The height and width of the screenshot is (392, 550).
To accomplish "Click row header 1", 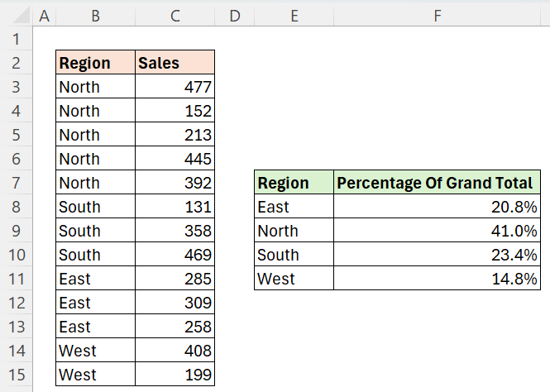I will coord(16,39).
